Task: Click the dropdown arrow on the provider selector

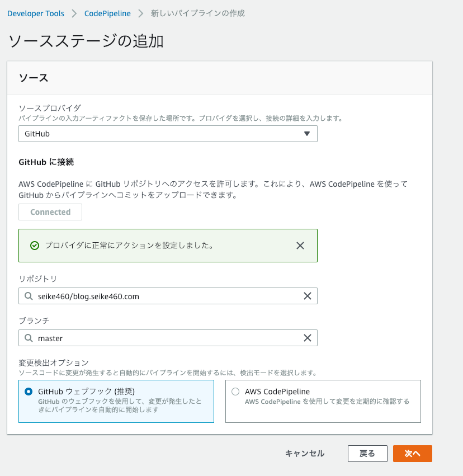Action: (x=306, y=134)
